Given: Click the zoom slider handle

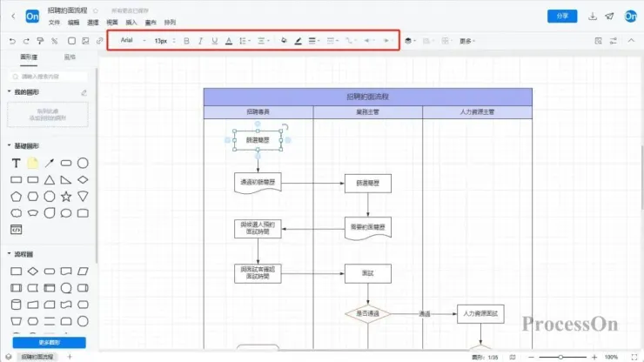Looking at the screenshot, I should coord(560,357).
